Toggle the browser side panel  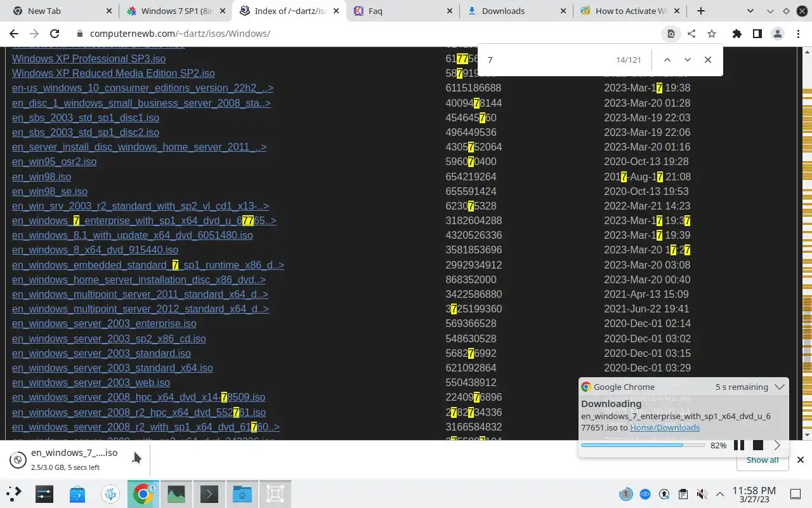click(757, 34)
